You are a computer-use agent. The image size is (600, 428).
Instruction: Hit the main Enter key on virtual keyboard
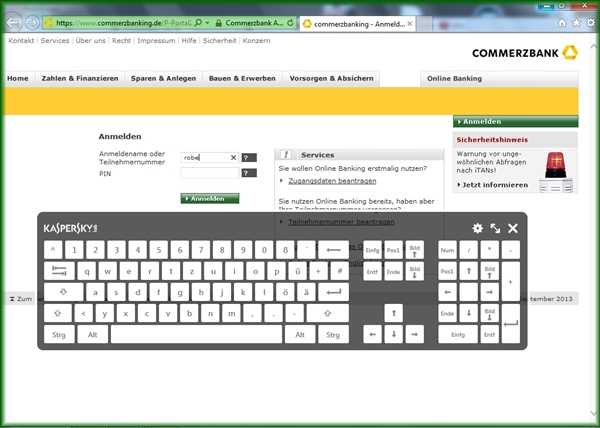point(334,292)
